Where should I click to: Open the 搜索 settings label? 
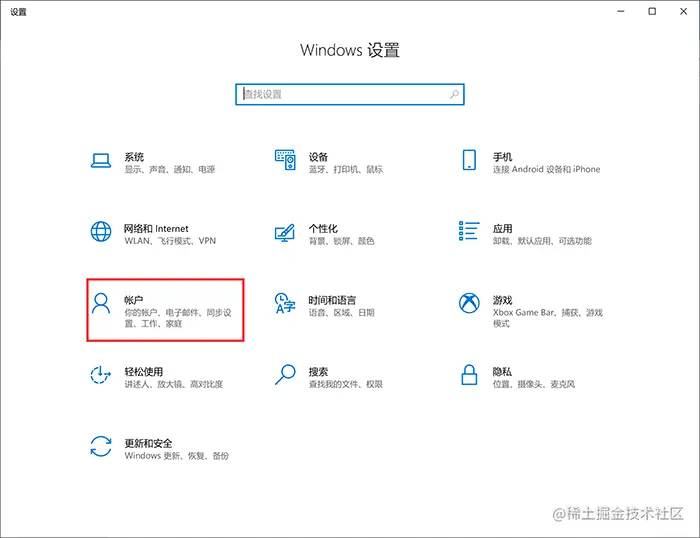pos(318,371)
